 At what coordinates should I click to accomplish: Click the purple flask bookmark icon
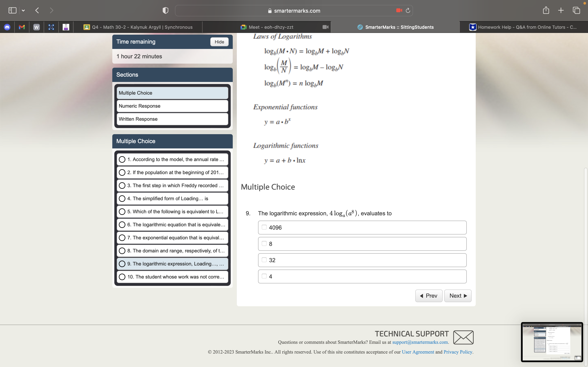click(x=66, y=27)
